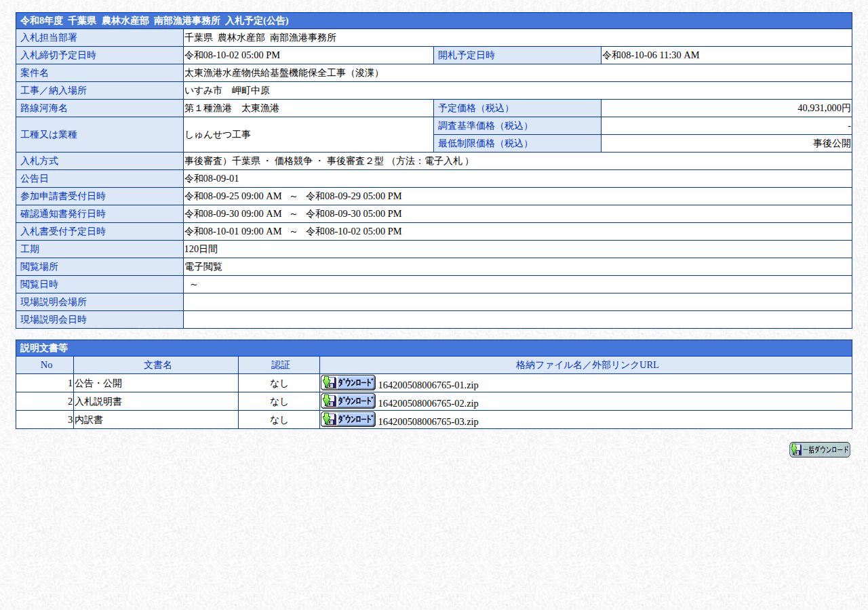This screenshot has height=610, width=868.
Task: Click the 内訳書 document name cell
Action: (x=156, y=420)
